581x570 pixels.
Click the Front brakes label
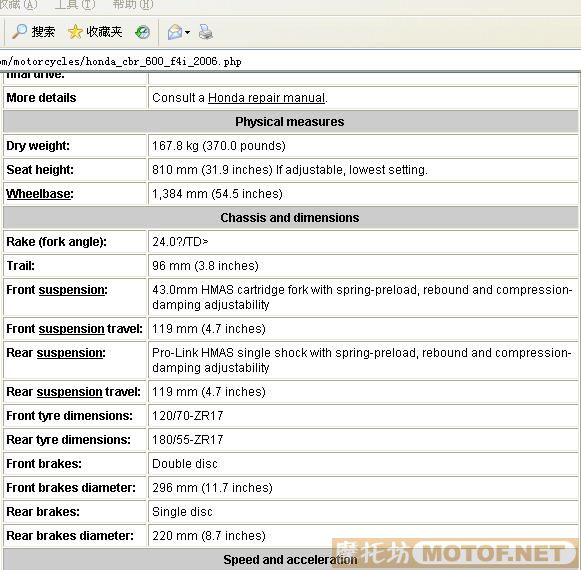point(44,464)
